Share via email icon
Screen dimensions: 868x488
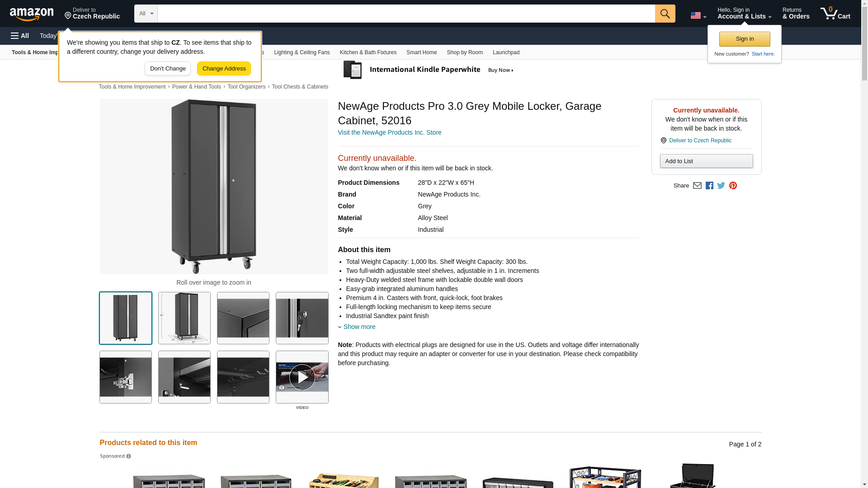pyautogui.click(x=697, y=186)
